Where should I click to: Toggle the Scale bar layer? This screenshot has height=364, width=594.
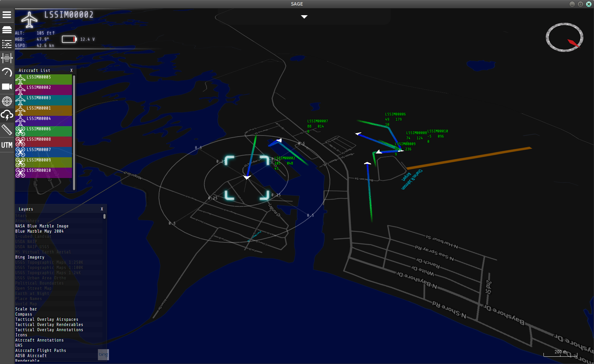[26, 309]
